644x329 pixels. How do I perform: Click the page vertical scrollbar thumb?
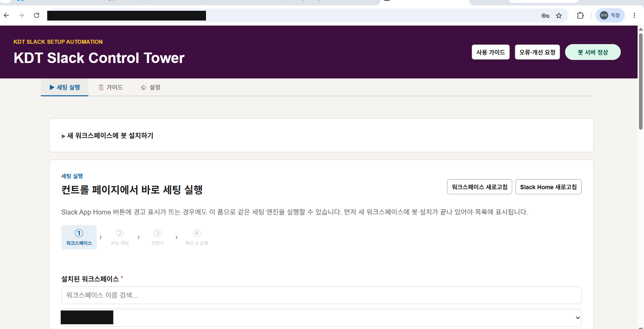641,81
